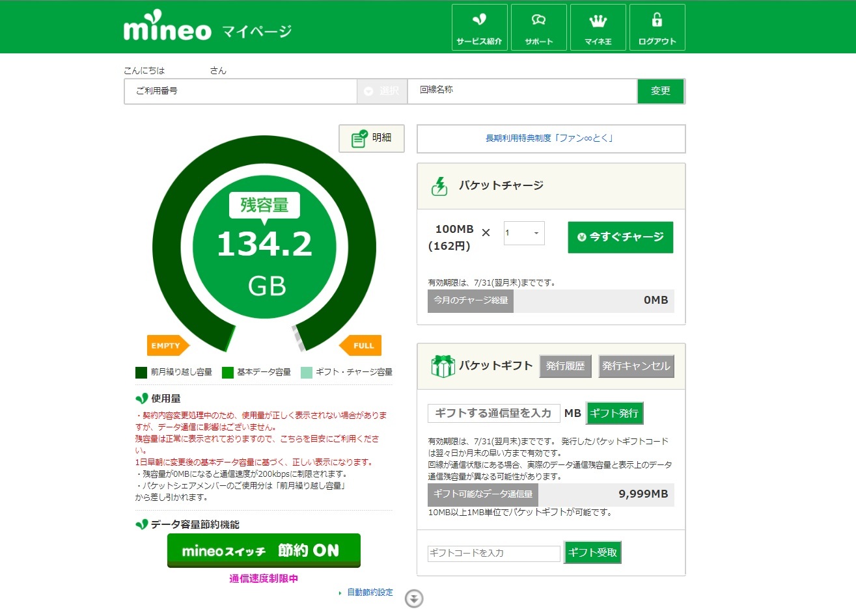Click the ギフト発行 button
Viewport: 856px width, 616px height.
[614, 413]
